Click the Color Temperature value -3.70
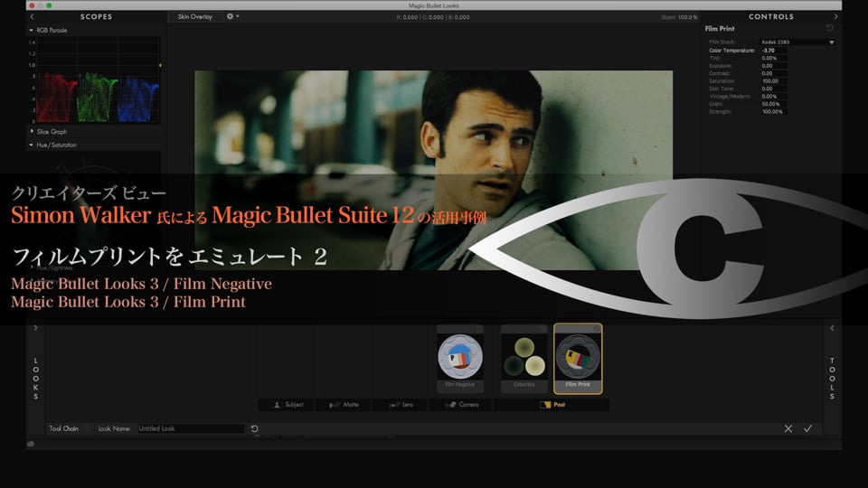This screenshot has width=868, height=488. tap(774, 51)
